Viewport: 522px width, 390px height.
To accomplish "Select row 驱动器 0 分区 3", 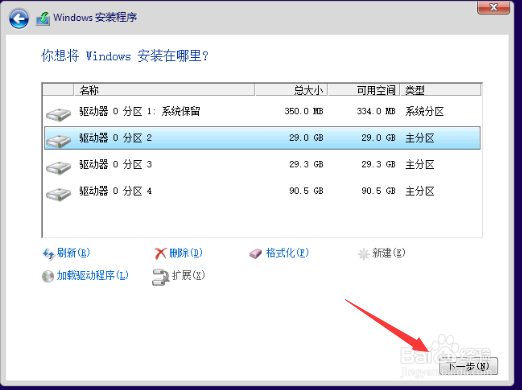I will coord(262,164).
